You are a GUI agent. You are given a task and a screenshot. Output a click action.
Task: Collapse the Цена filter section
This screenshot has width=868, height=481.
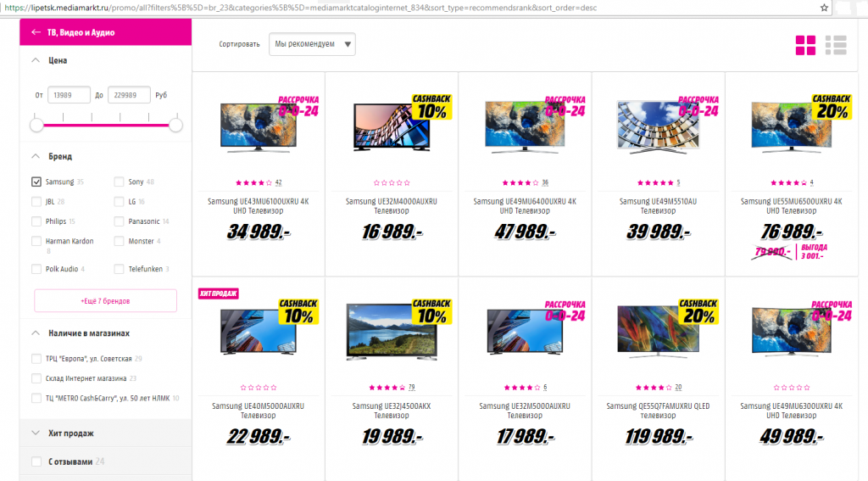click(x=36, y=60)
